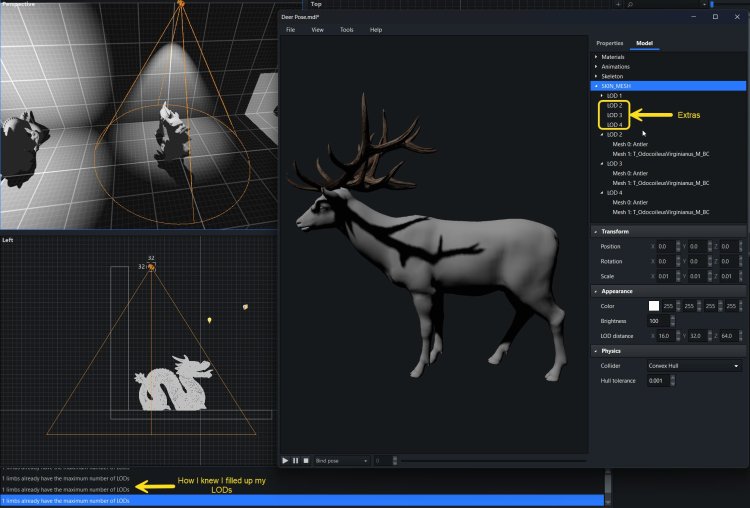The image size is (750, 508).
Task: Open the Tools menu
Action: (x=346, y=30)
